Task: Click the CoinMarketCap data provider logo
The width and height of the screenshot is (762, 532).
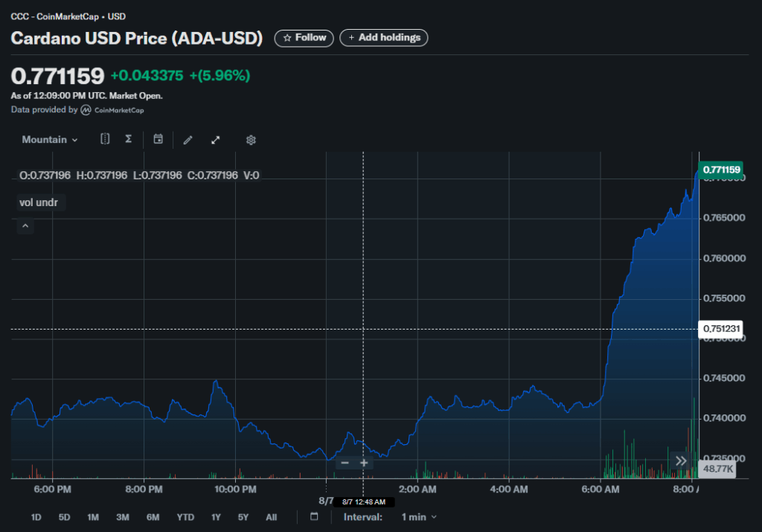Action: click(112, 110)
